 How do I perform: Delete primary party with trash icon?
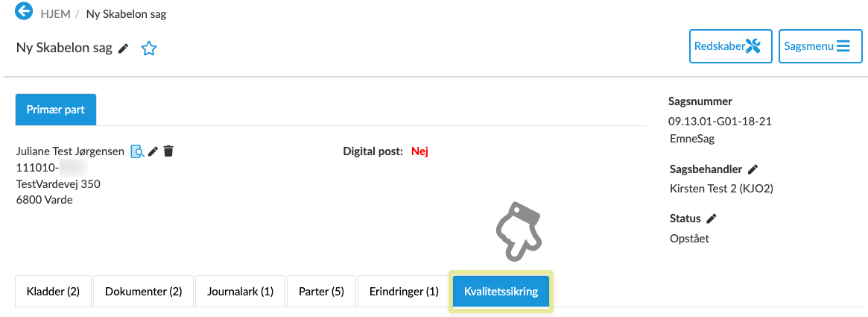pos(168,151)
